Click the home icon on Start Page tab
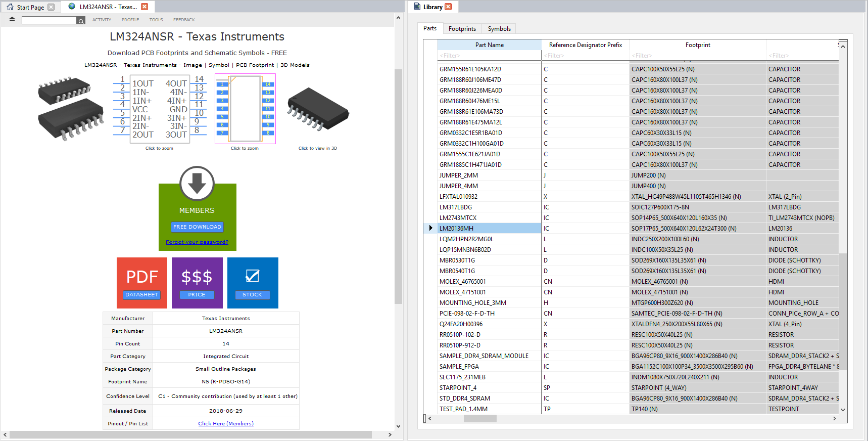The image size is (868, 441). pos(10,7)
